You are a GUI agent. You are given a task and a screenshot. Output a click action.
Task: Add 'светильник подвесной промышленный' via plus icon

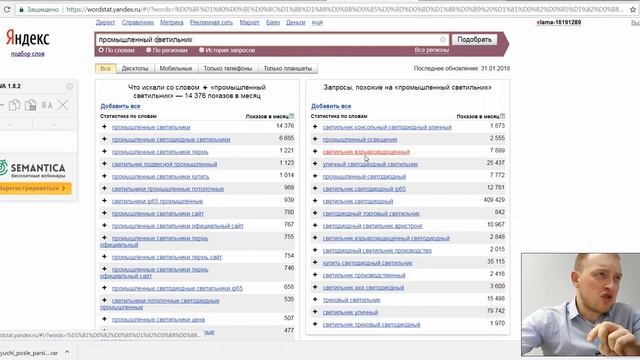pyautogui.click(x=104, y=164)
